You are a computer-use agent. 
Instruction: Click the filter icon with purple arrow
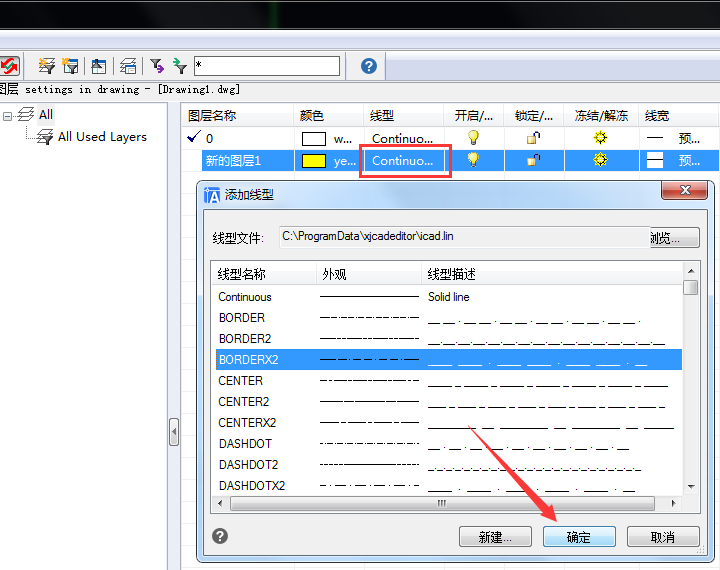point(157,66)
